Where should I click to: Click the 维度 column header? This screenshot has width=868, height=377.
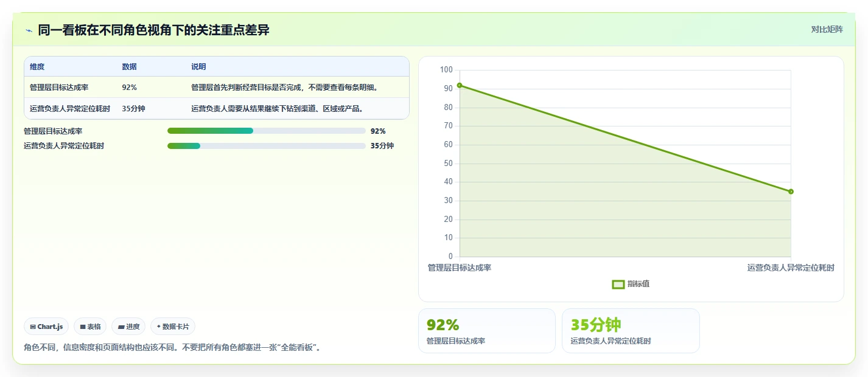click(37, 67)
